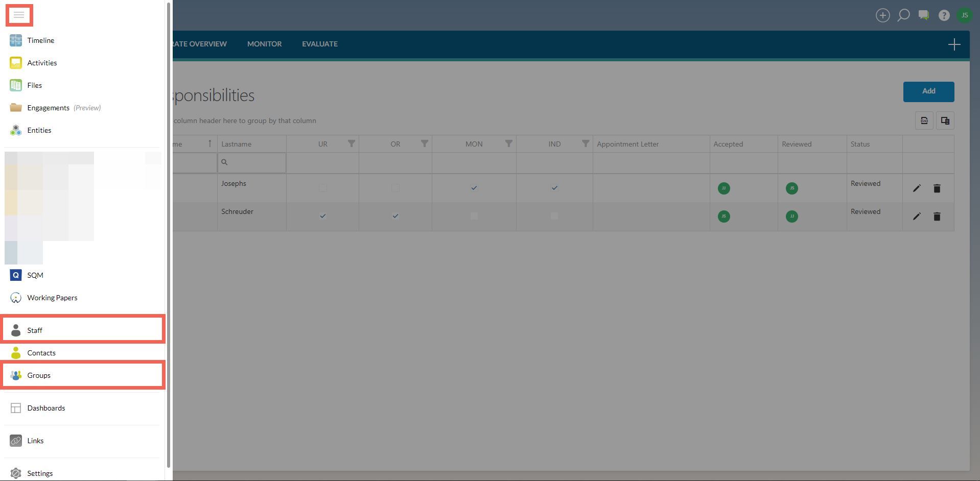The width and height of the screenshot is (980, 481).
Task: Switch to the MONITOR tab
Action: coord(264,44)
